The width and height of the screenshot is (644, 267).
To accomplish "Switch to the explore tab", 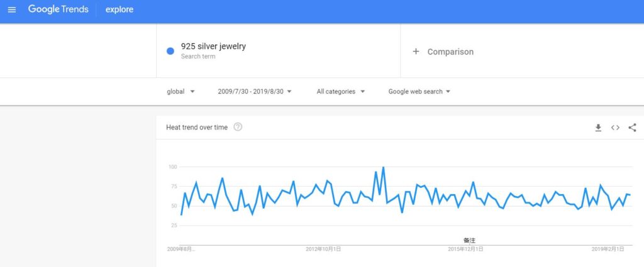I will [119, 10].
